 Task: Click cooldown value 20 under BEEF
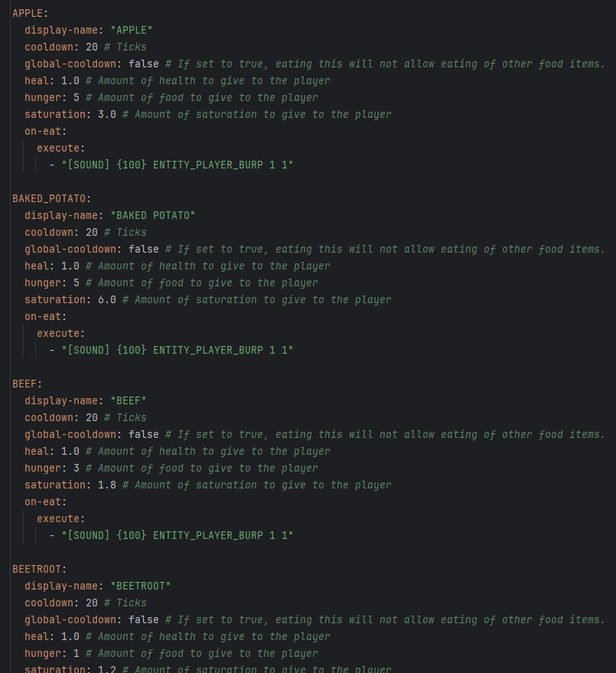(x=92, y=417)
